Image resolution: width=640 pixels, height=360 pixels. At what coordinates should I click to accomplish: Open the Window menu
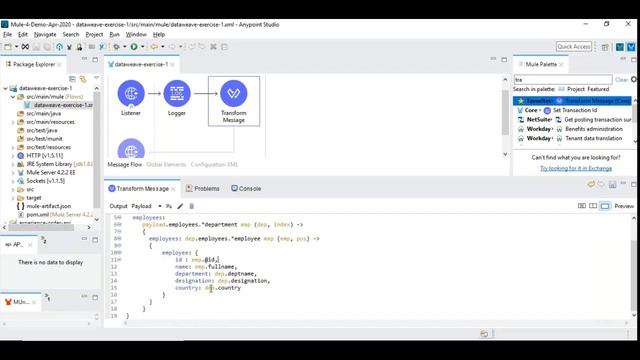click(136, 35)
